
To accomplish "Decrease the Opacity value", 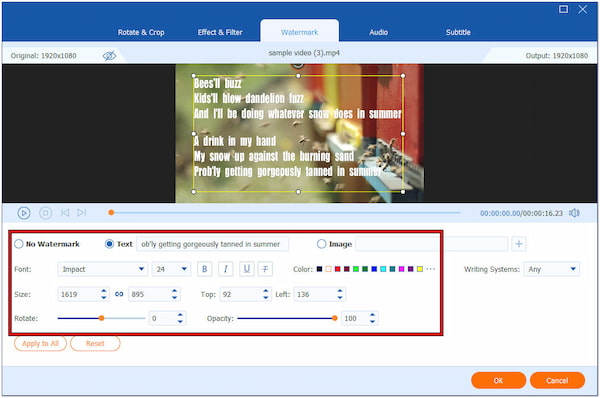I will [x=372, y=321].
